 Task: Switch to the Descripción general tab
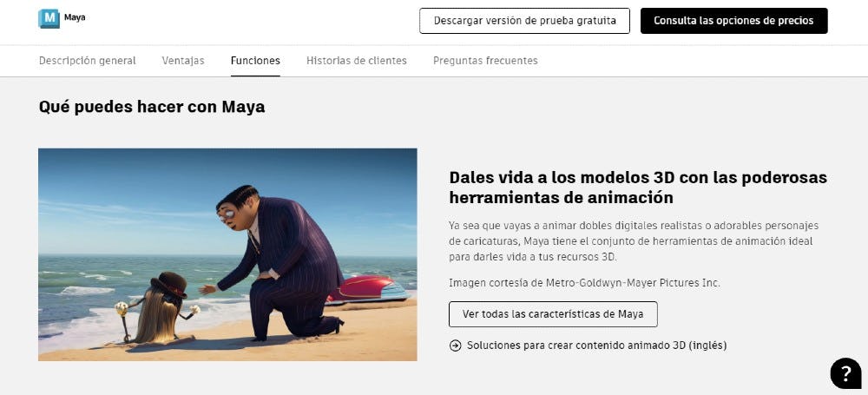click(87, 61)
